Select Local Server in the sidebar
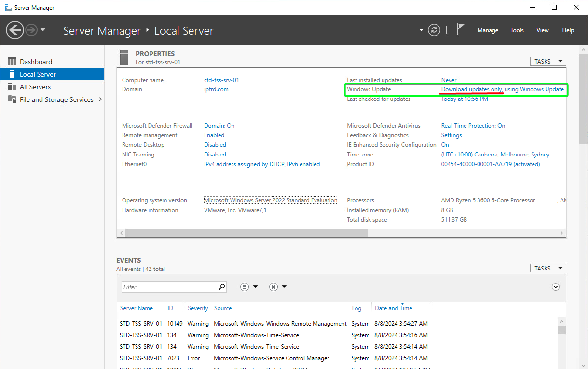Image resolution: width=588 pixels, height=369 pixels. (52, 74)
